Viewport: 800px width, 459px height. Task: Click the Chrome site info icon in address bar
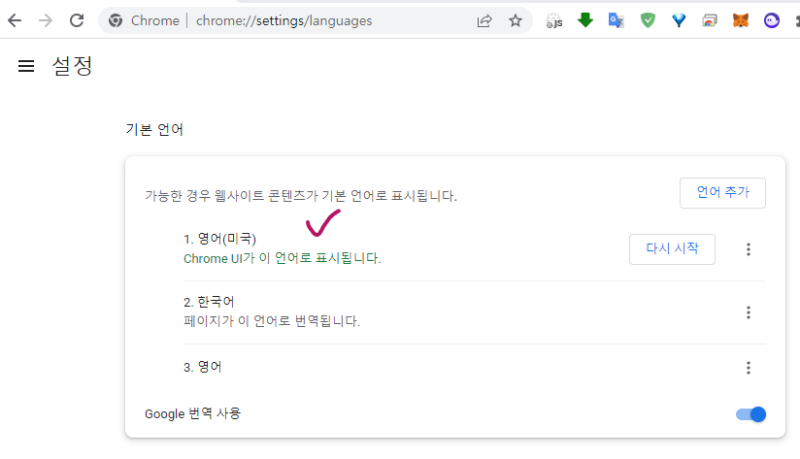[116, 20]
